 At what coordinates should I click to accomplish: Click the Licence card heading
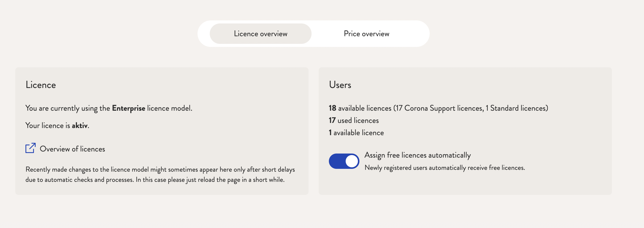41,85
